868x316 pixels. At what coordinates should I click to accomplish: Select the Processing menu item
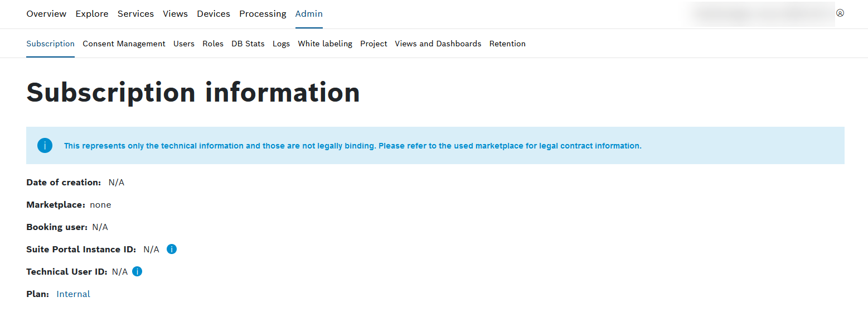[x=263, y=14]
